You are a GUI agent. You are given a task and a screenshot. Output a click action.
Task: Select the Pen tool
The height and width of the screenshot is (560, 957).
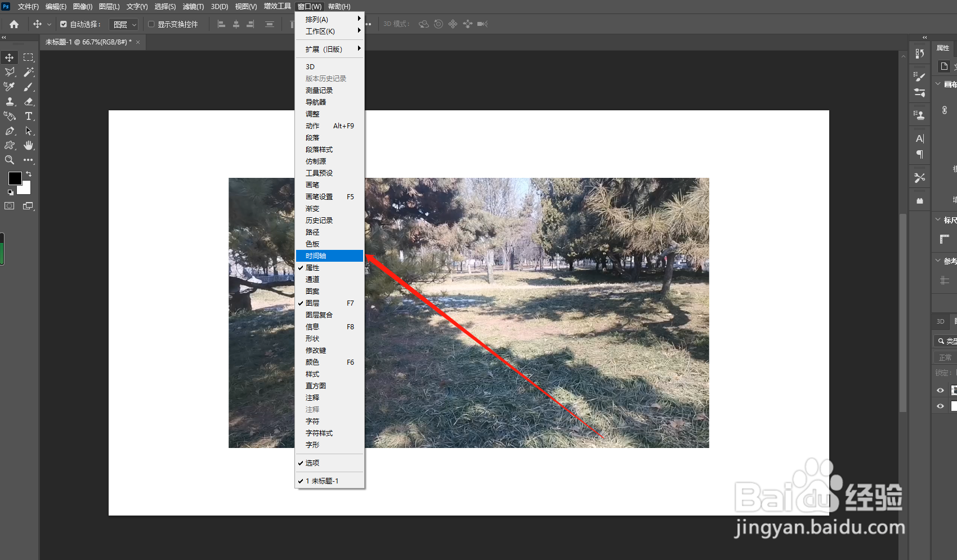point(10,131)
